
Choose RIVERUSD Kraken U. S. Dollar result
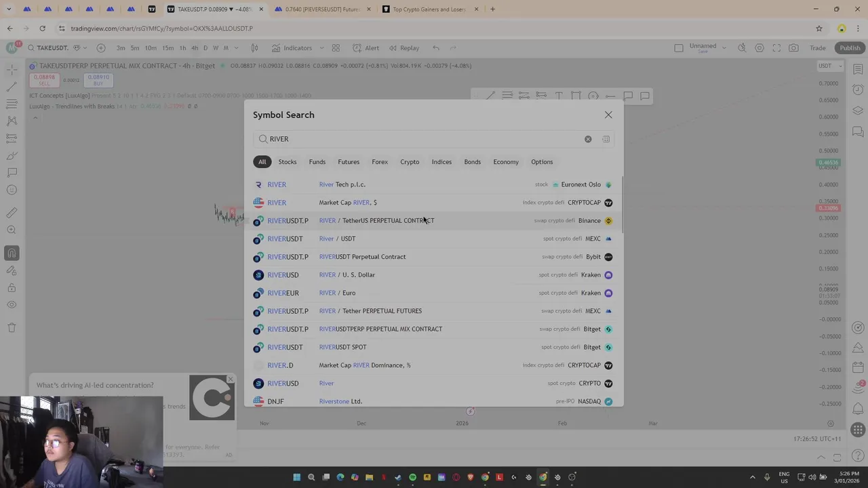click(433, 274)
